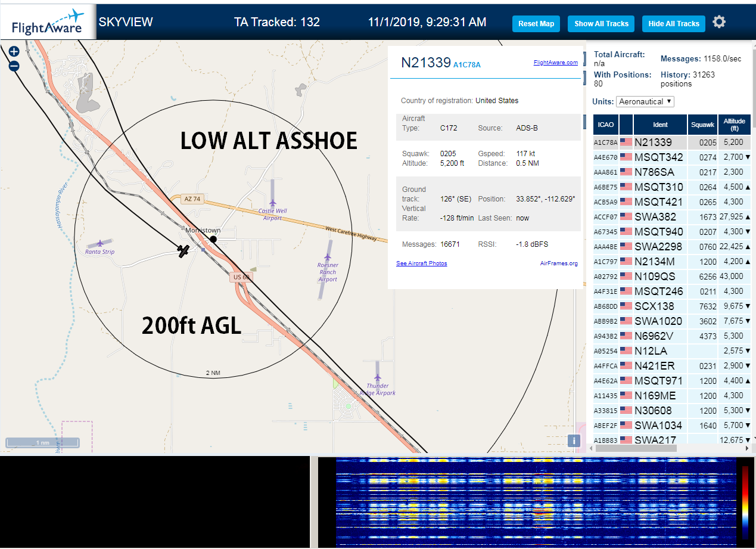Click the Castle Well Airport marker
756x549 pixels.
[273, 203]
